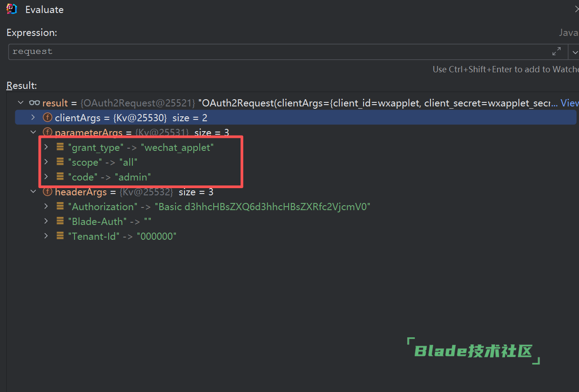Click the expand-editor icon in Expression field

point(557,52)
